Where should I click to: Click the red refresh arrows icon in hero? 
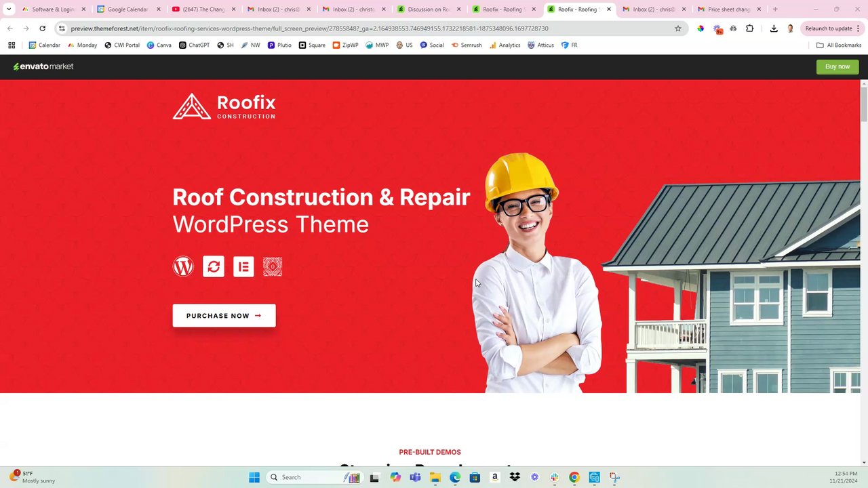214,266
